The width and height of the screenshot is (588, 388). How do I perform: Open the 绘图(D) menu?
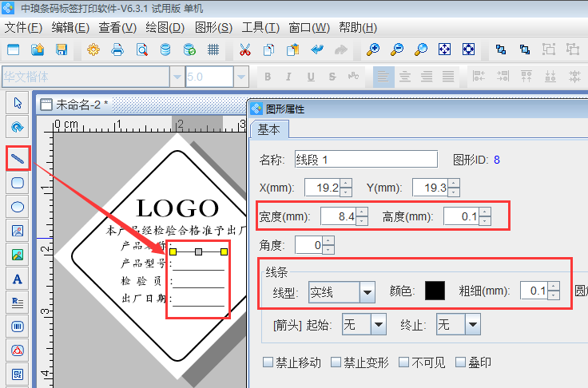165,27
